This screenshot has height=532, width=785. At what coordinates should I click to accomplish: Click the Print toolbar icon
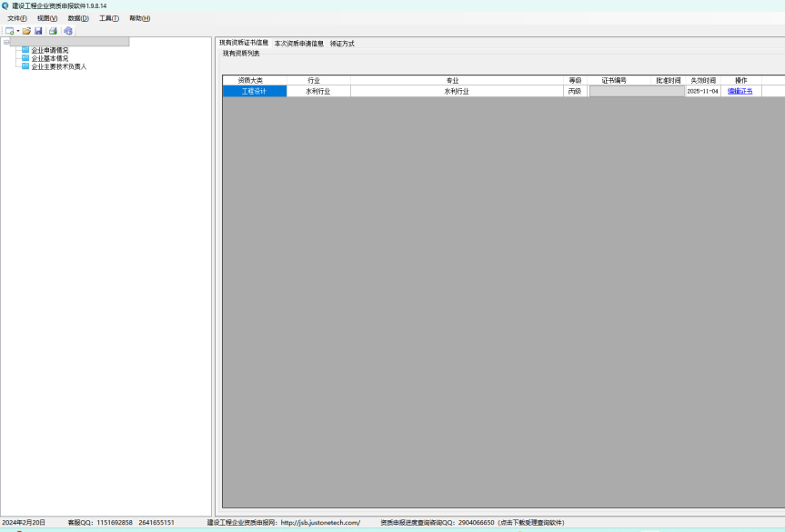(53, 31)
